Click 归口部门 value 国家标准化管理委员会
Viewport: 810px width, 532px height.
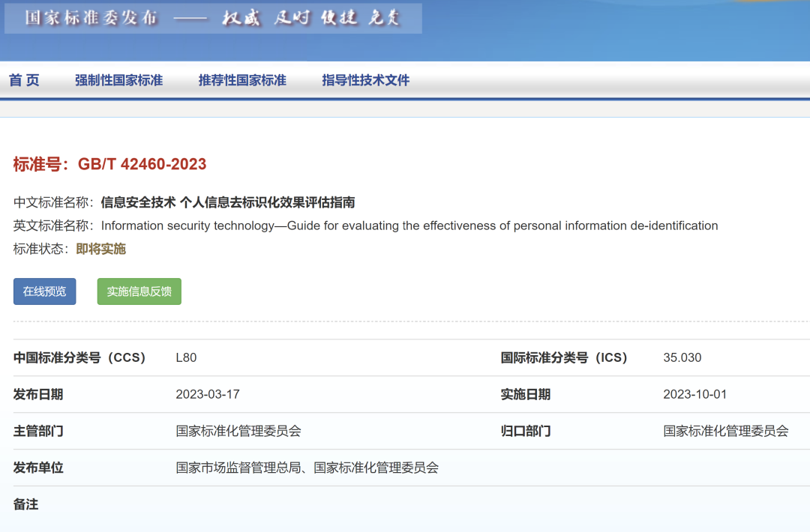coord(726,431)
